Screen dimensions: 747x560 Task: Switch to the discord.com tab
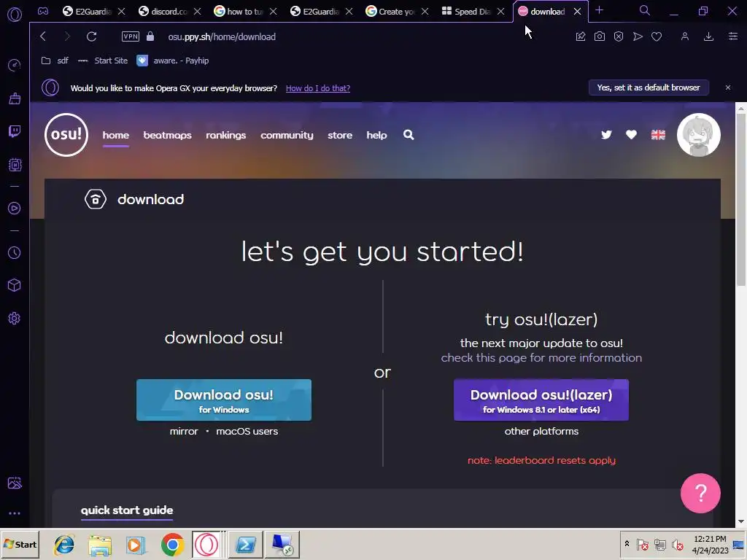[163, 12]
